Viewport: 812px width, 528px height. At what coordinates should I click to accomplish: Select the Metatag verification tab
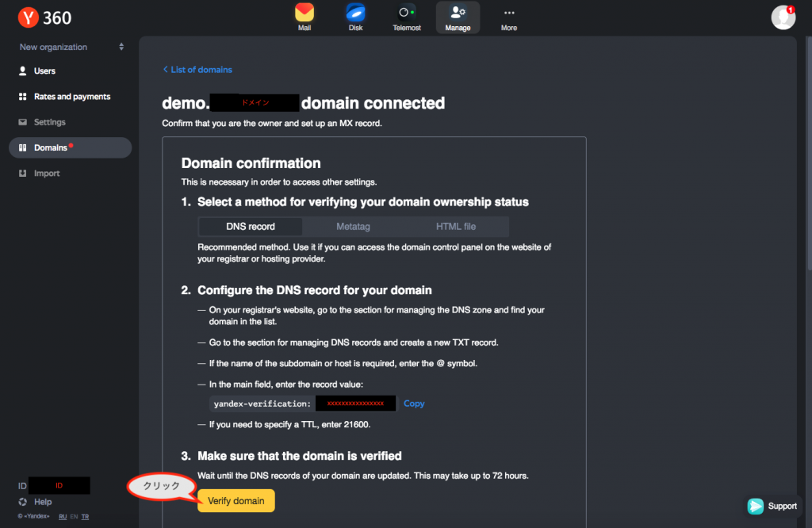tap(353, 227)
